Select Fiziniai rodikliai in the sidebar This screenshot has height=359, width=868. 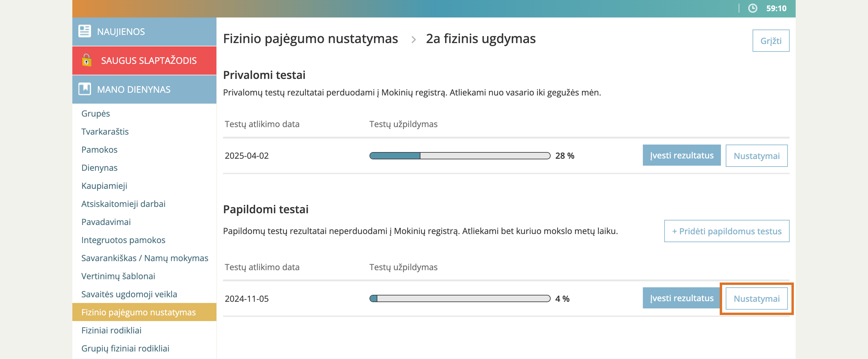pyautogui.click(x=111, y=330)
